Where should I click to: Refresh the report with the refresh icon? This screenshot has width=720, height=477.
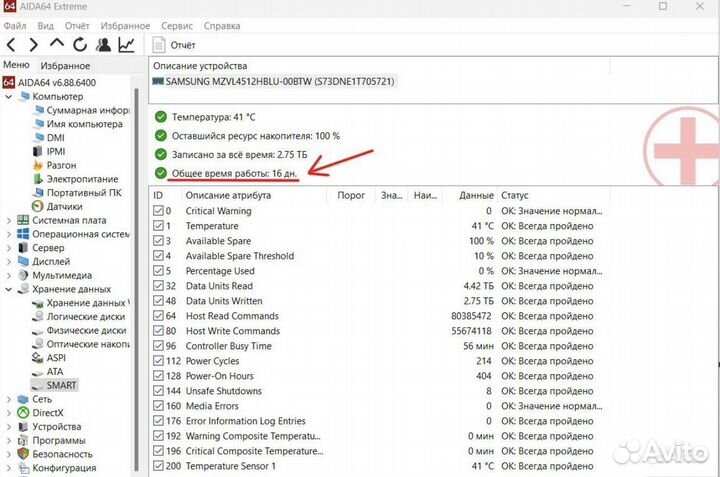coord(80,45)
